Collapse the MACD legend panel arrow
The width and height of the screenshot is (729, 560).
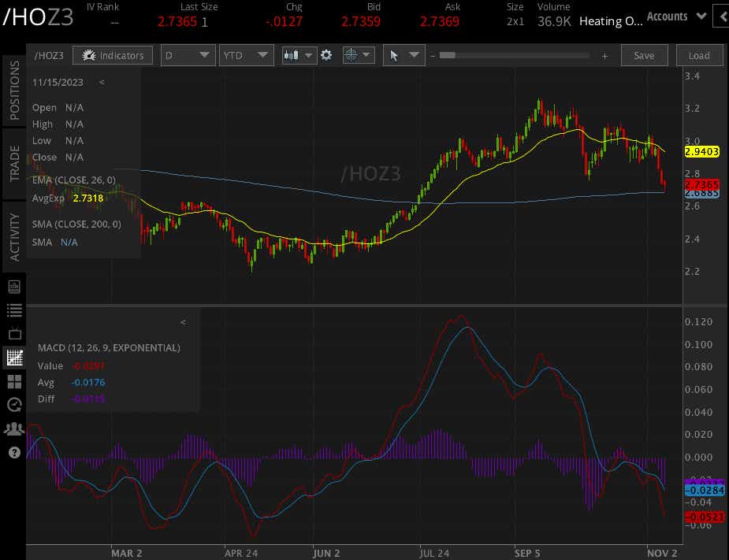tap(183, 322)
